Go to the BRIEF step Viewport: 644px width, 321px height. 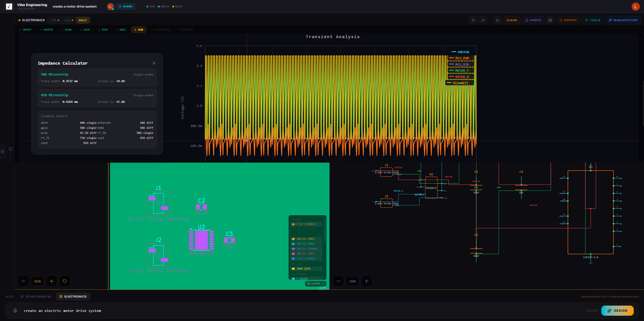[x=26, y=30]
